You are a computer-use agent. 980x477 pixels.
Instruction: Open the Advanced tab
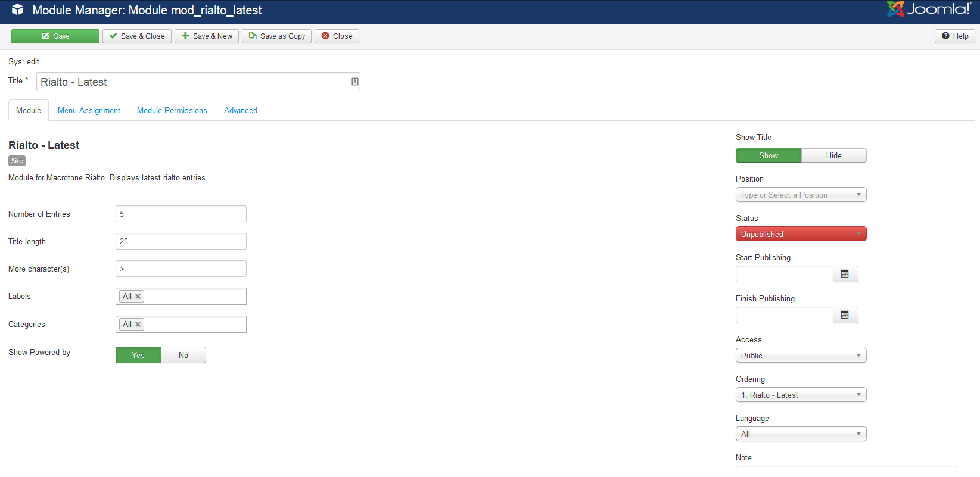[x=241, y=111]
